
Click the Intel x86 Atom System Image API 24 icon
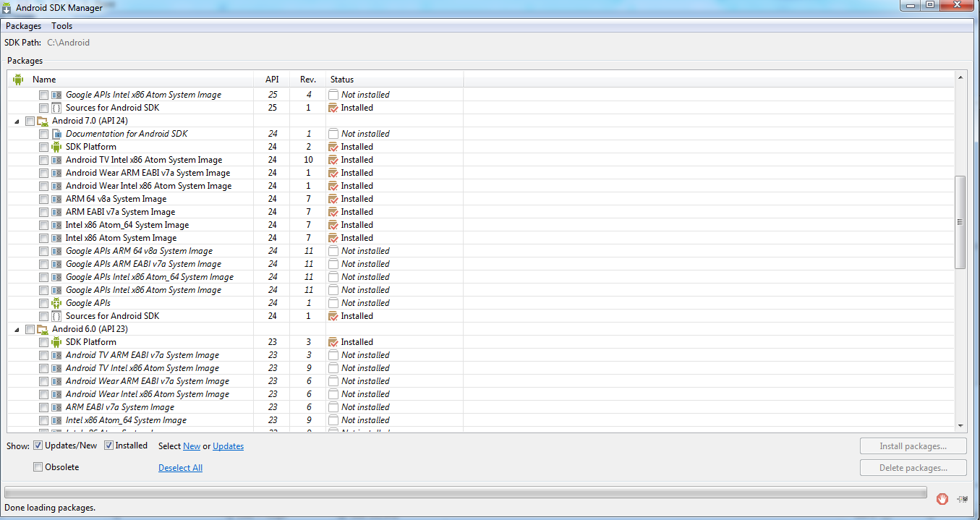56,238
